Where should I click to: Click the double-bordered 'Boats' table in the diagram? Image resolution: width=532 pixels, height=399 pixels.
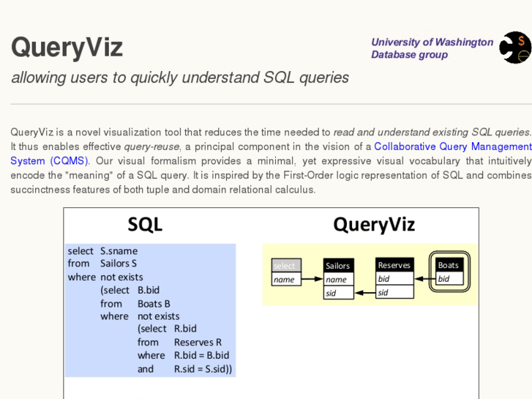(x=449, y=272)
